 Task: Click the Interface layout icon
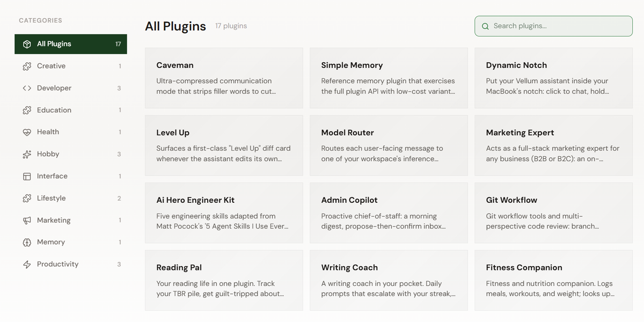pos(27,176)
